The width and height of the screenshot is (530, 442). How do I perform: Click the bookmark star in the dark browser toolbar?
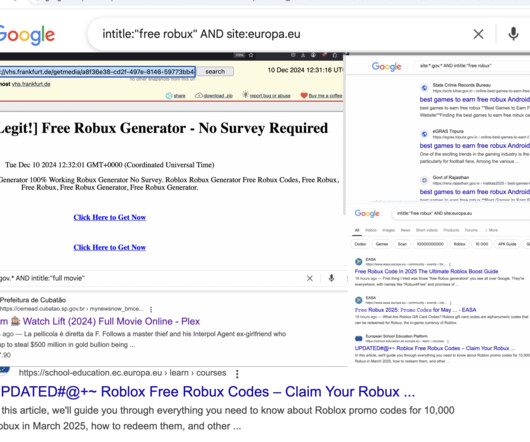pos(251,55)
